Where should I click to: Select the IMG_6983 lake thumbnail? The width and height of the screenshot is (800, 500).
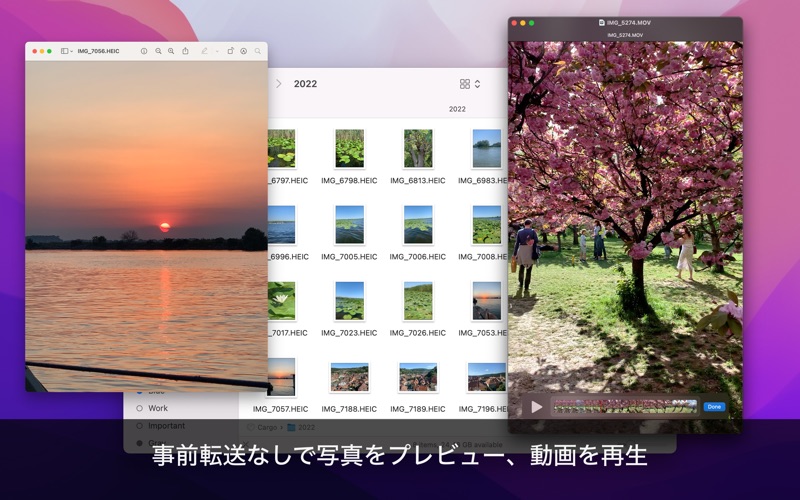tap(487, 148)
